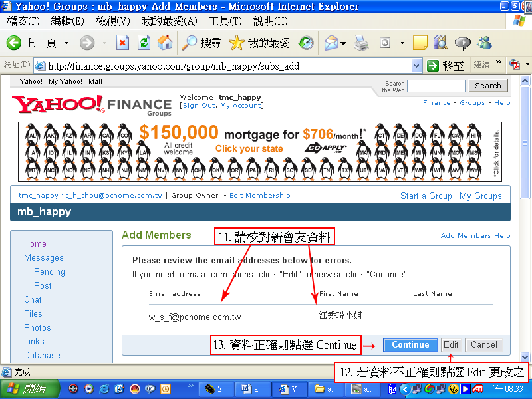Click the Mail envelope toolbar icon
The image size is (532, 399).
pos(331,43)
